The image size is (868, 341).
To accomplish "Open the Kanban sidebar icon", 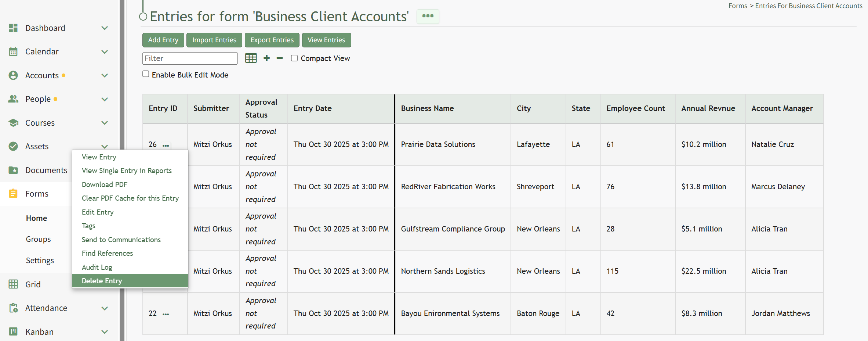I will point(13,331).
